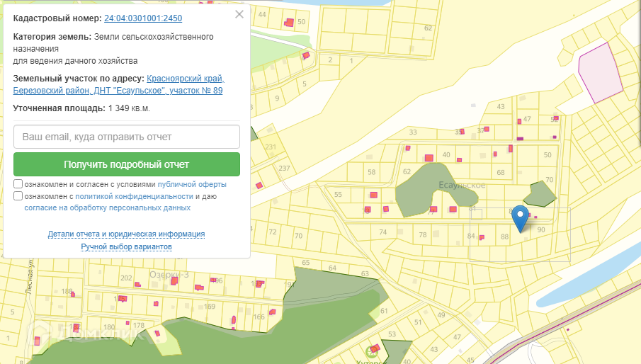Select map parcel number 202
Viewport: 641px width, 364px height.
[126, 278]
